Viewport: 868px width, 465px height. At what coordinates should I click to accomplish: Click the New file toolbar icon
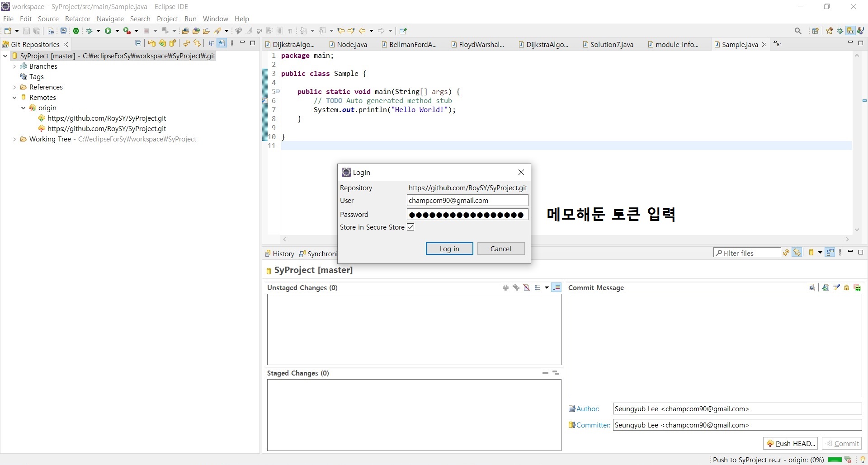(8, 31)
